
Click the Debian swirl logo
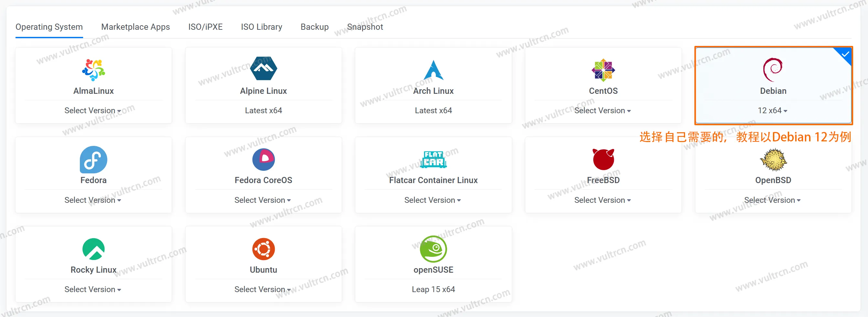coord(773,70)
